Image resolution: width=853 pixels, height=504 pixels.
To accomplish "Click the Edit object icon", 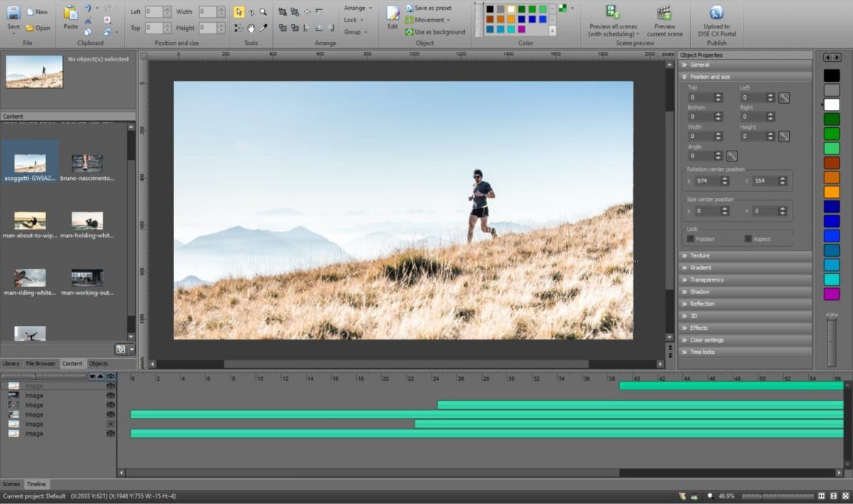I will [x=392, y=17].
